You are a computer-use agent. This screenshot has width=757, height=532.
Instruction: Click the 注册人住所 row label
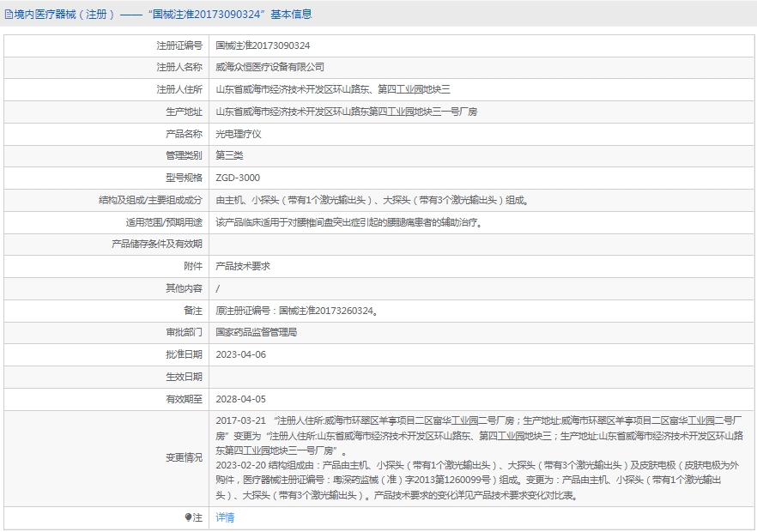[x=179, y=89]
